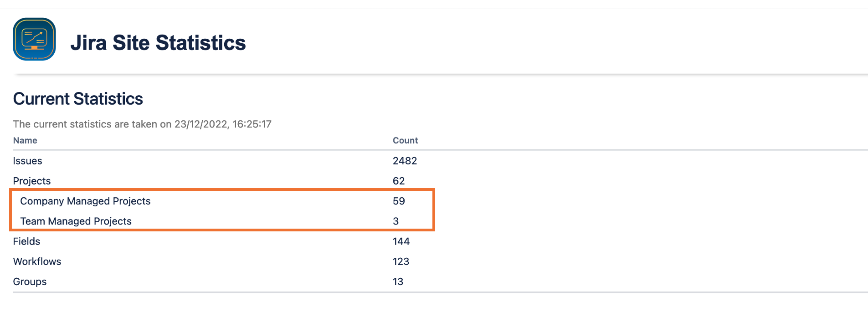Image resolution: width=868 pixels, height=317 pixels.
Task: Click the count 3 for team projects
Action: tap(395, 221)
